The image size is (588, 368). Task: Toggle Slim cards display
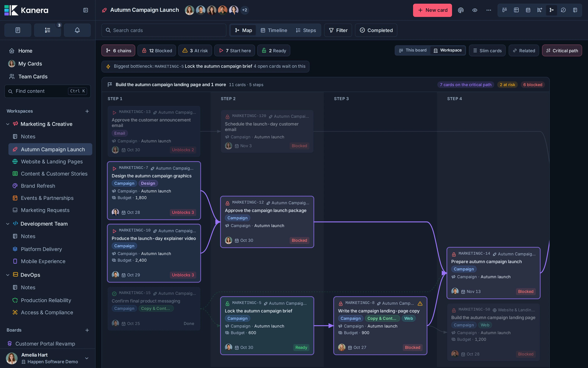point(487,50)
